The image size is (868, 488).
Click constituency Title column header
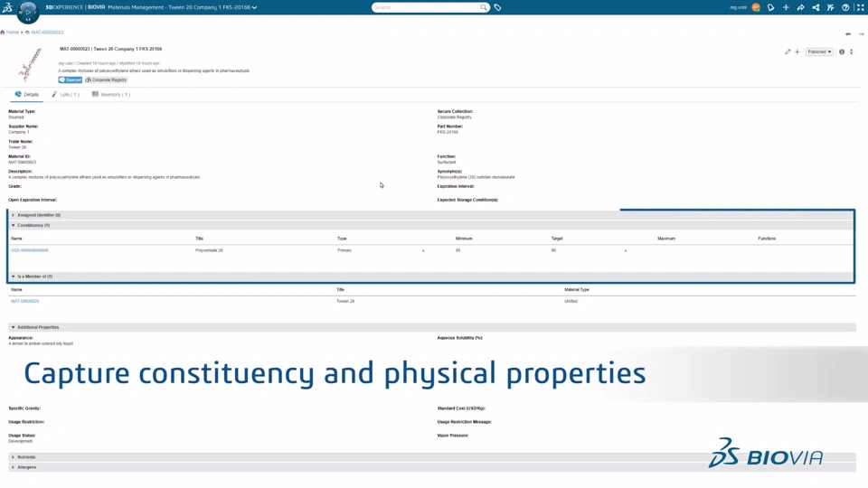click(199, 239)
